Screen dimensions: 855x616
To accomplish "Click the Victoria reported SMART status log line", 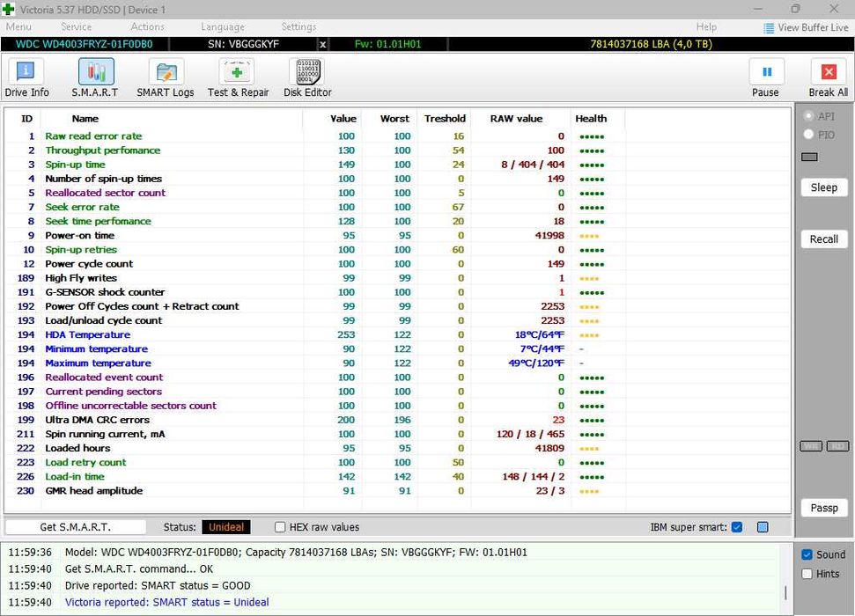I will point(166,603).
